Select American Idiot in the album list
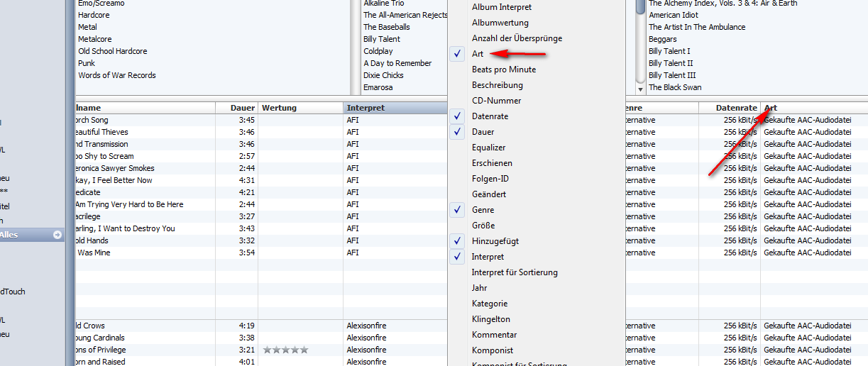The height and width of the screenshot is (366, 868). click(x=675, y=15)
